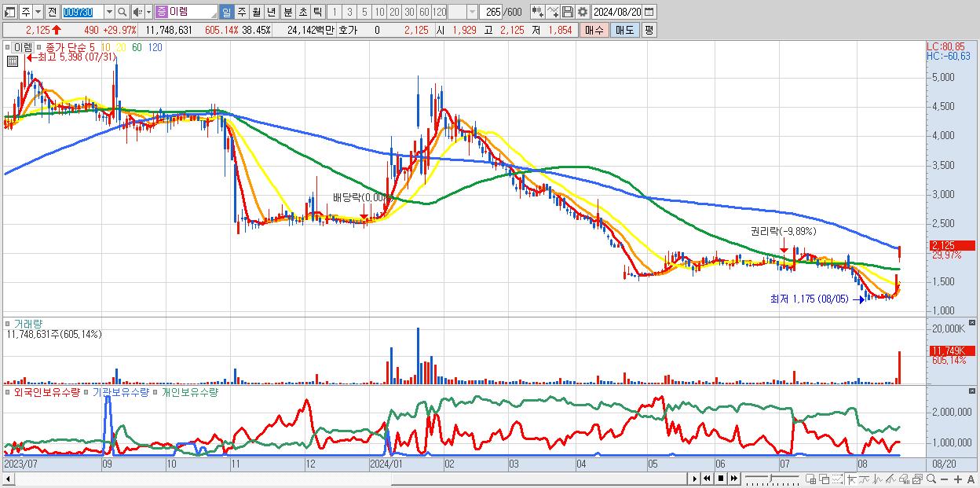Choose the 5 interval button
The image size is (980, 488).
[364, 12]
